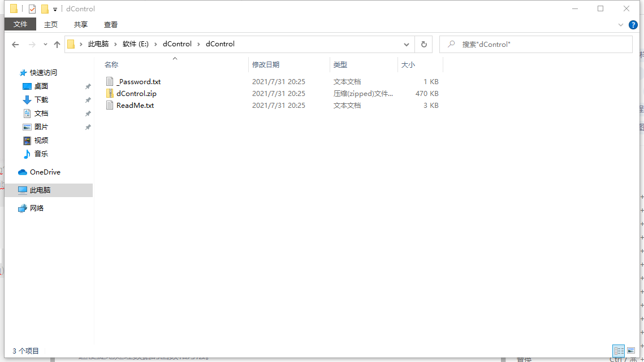Image resolution: width=644 pixels, height=362 pixels.
Task: Expand chevron after 此电脑 in breadcrumb
Action: 115,44
